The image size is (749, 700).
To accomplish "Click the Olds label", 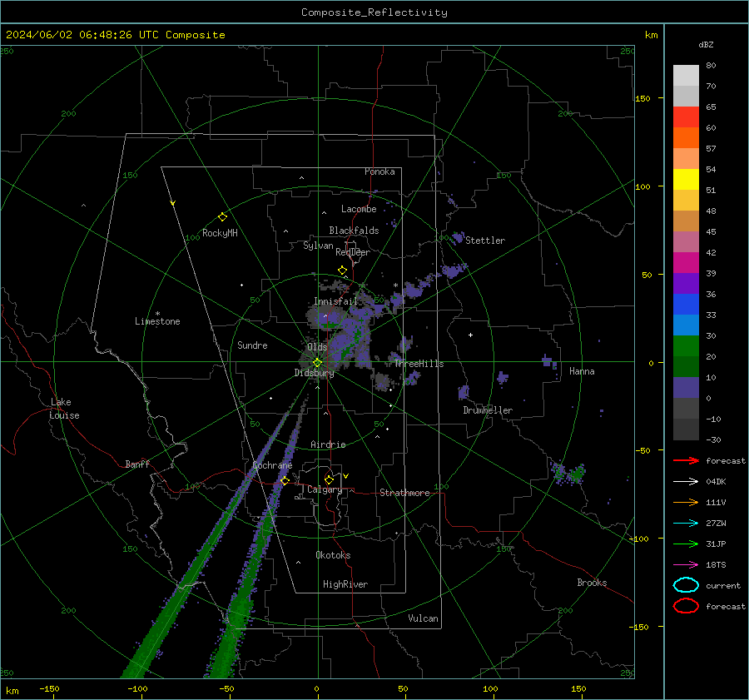I will tap(317, 347).
